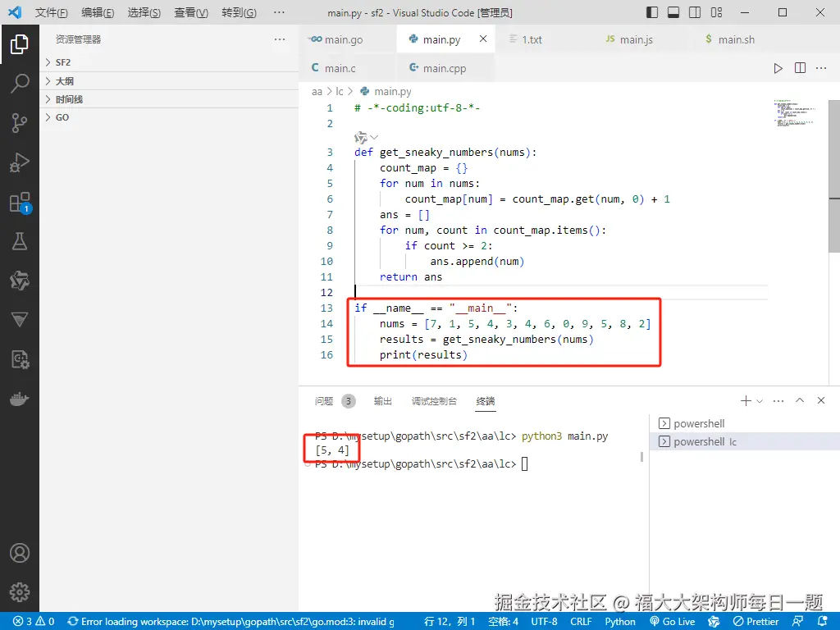Open terminal panel more actions ellipsis
The width and height of the screenshot is (840, 630).
778,400
